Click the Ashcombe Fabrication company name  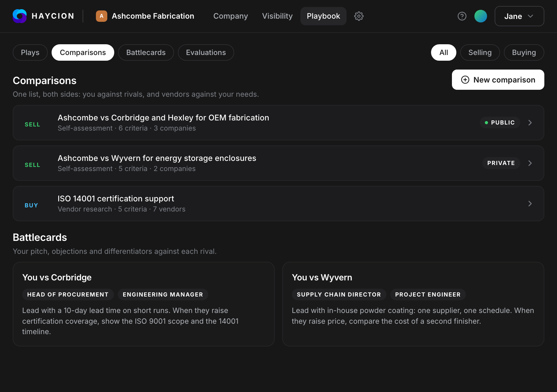pyautogui.click(x=153, y=16)
